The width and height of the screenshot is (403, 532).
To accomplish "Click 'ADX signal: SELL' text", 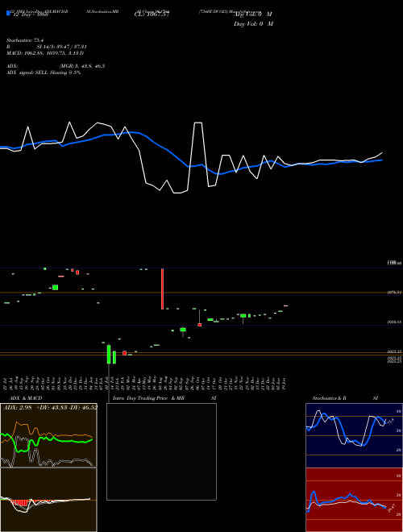I will 27,73.
